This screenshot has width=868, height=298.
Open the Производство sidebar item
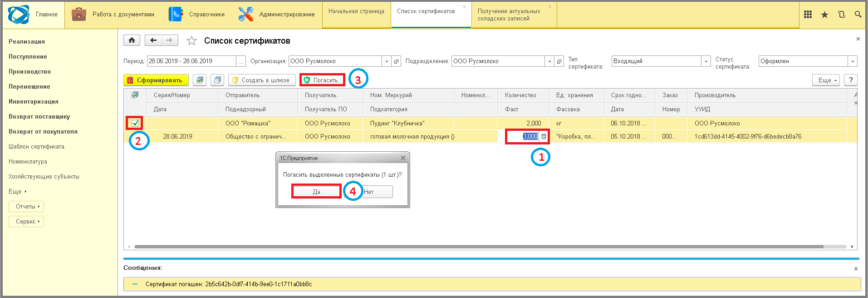point(29,72)
